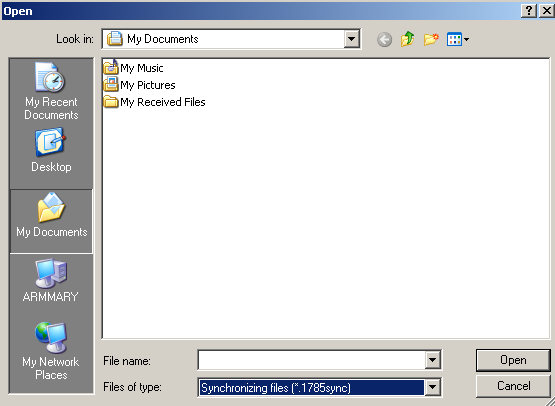This screenshot has width=555, height=406.
Task: Expand the Look in dropdown arrow
Action: pyautogui.click(x=351, y=39)
